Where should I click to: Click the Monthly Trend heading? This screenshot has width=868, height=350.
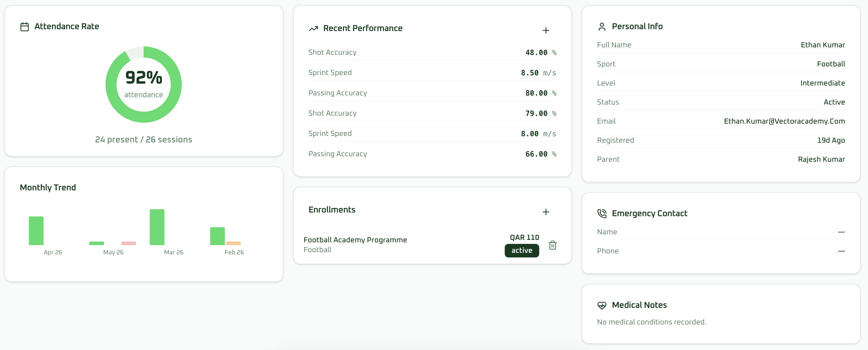[x=48, y=188]
